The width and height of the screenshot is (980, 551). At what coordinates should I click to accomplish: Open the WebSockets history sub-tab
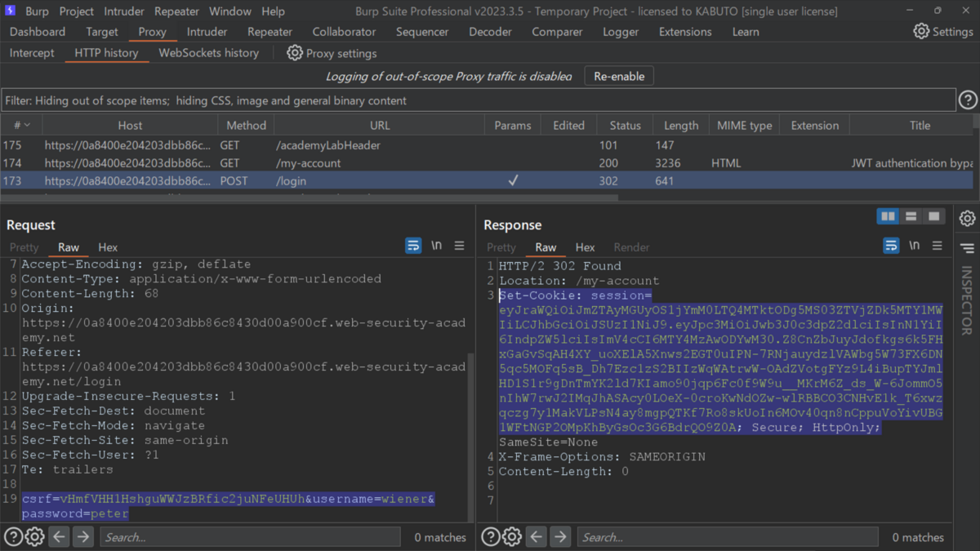point(208,53)
